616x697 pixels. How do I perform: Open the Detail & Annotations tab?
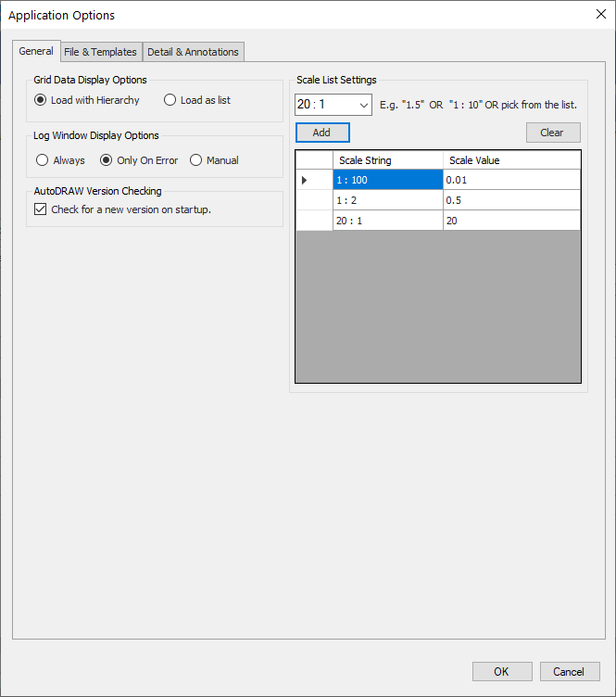tap(193, 52)
